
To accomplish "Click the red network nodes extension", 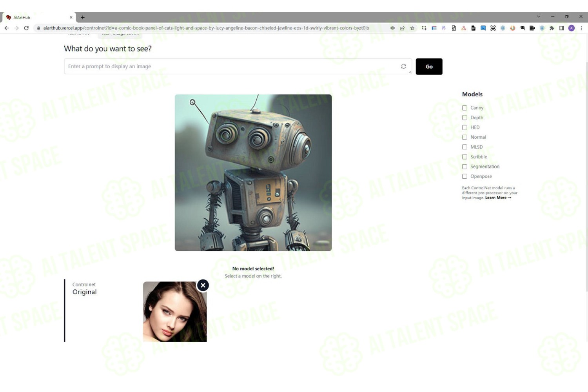I will click(463, 28).
